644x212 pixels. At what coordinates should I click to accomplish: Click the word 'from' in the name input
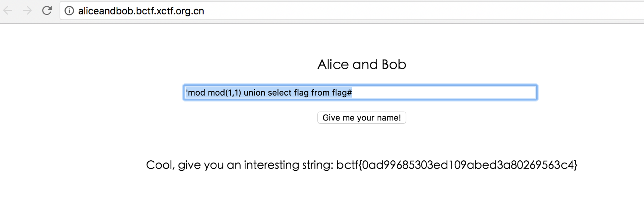click(x=321, y=93)
